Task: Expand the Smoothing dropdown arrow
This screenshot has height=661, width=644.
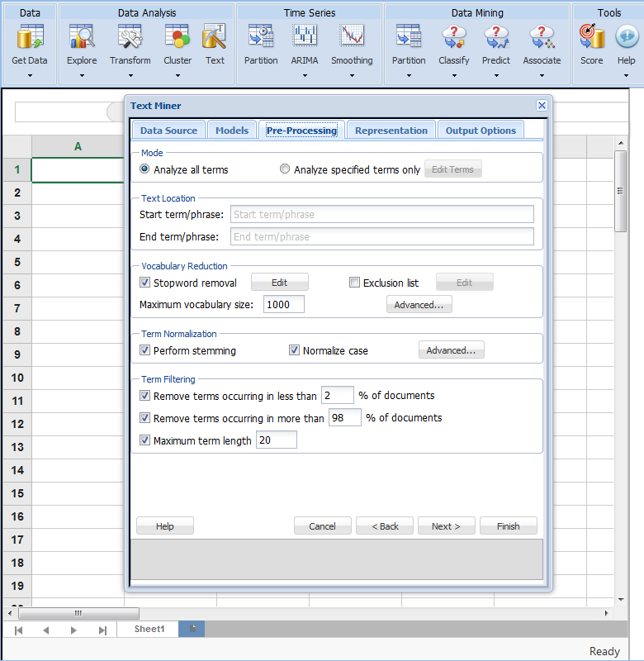Action: tap(352, 76)
